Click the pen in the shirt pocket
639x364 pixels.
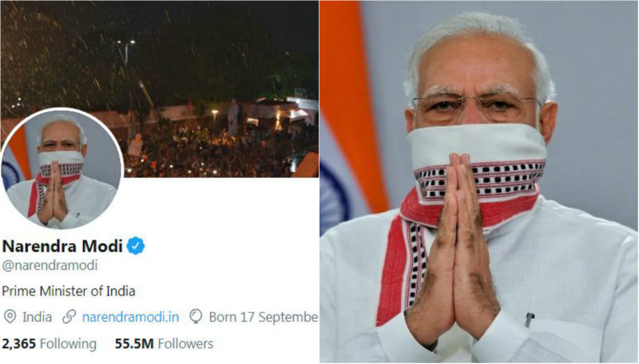[x=529, y=319]
